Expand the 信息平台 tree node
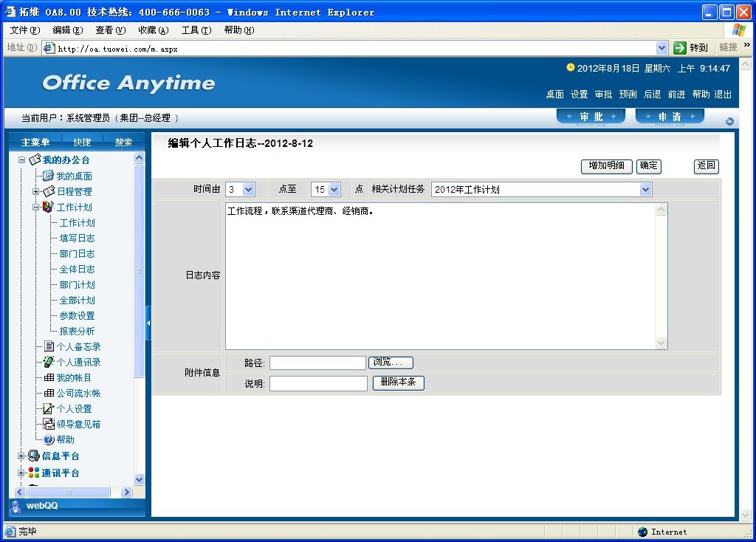Image resolution: width=756 pixels, height=542 pixels. [x=22, y=456]
